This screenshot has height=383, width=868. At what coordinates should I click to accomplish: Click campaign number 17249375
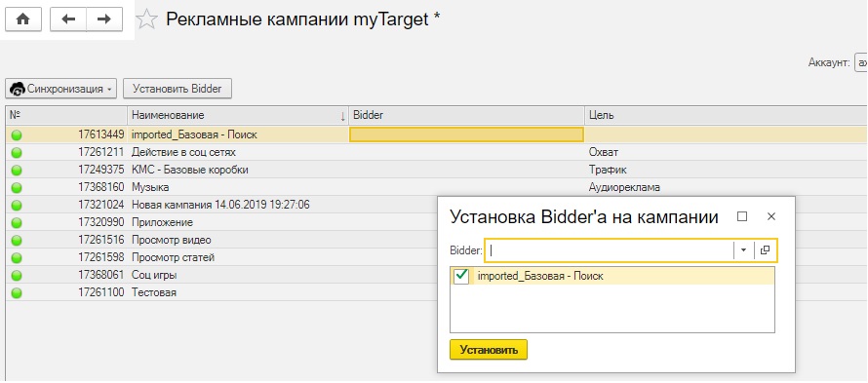point(100,170)
